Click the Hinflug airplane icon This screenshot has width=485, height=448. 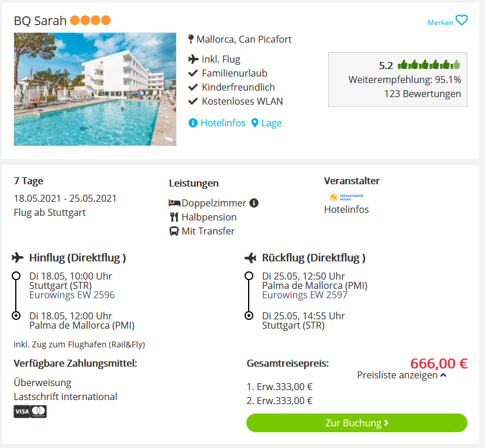18,257
